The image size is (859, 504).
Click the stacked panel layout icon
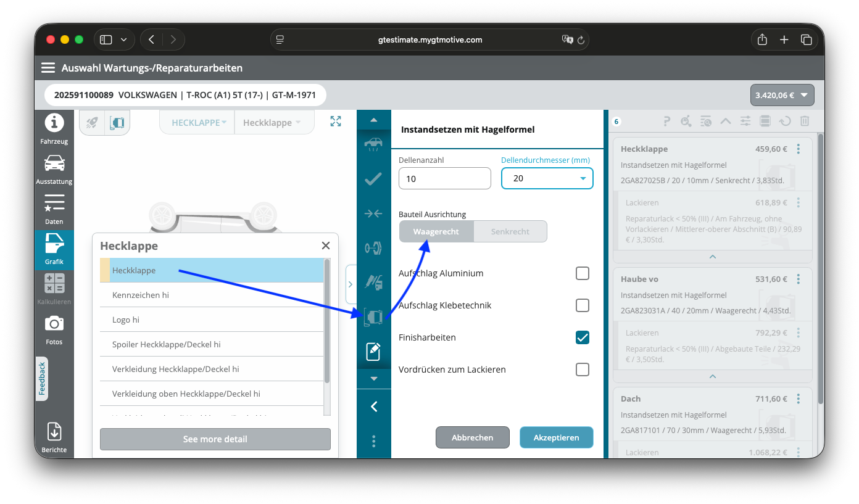click(765, 122)
